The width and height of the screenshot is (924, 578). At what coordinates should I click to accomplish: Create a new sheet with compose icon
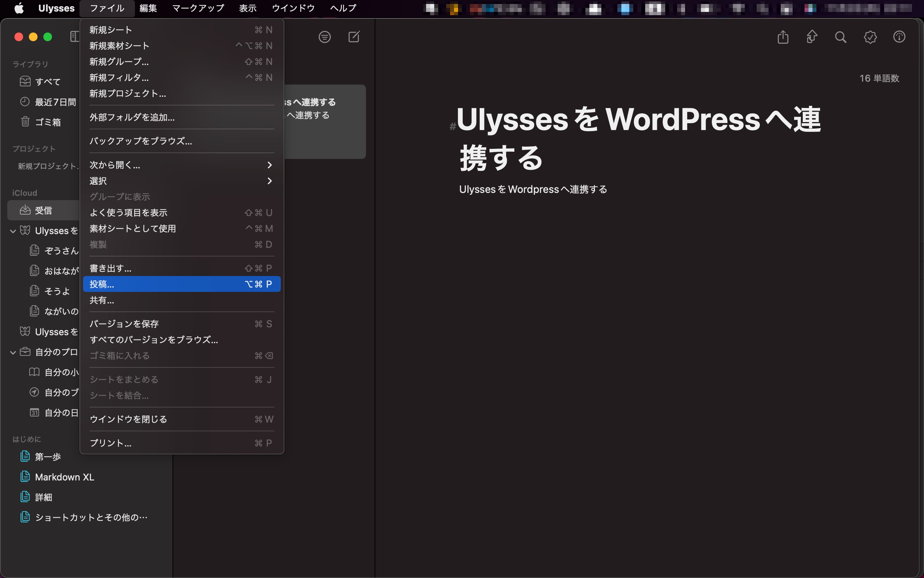(x=354, y=37)
